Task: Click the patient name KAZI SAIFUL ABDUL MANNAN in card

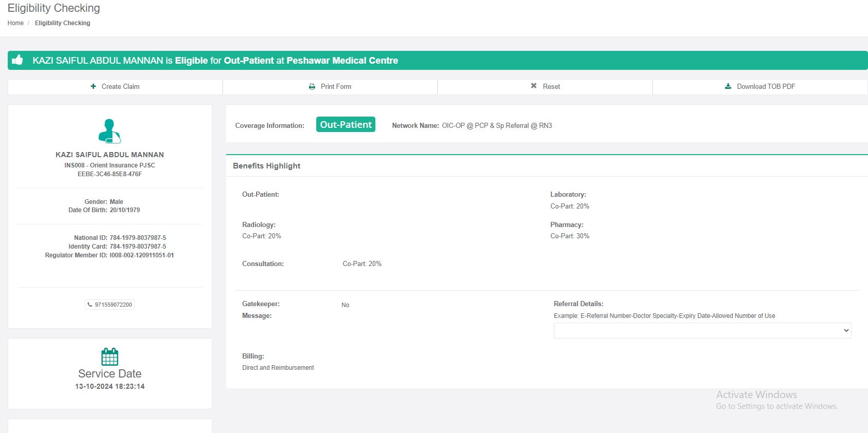Action: click(110, 155)
